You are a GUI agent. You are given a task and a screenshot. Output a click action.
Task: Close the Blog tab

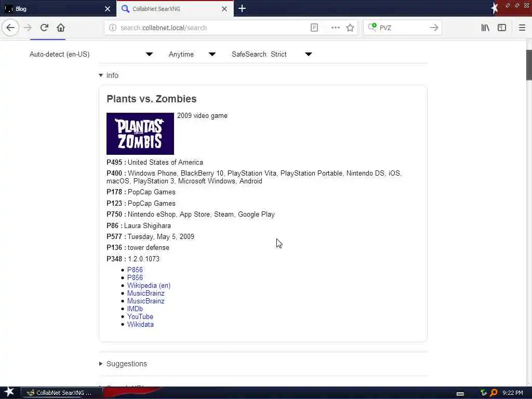[x=108, y=9]
